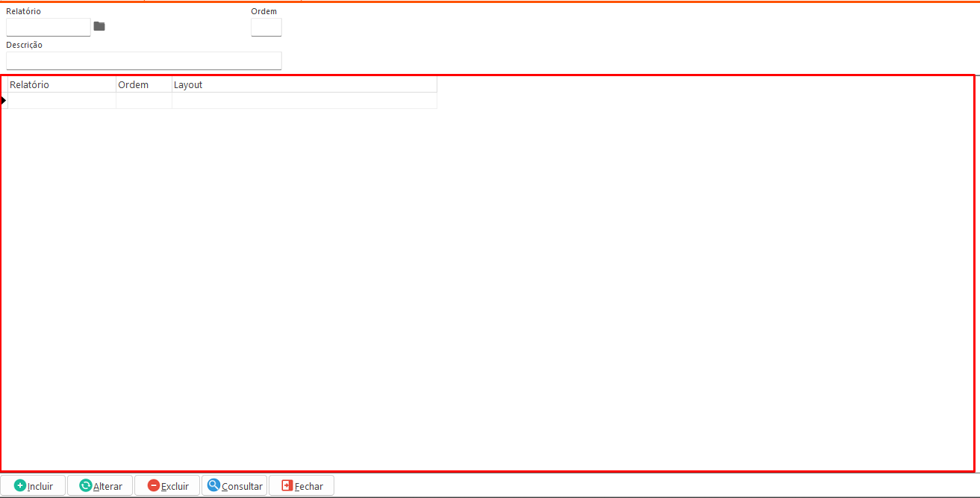Close the form with Fechar button
Screen dimensions: 980x498
point(302,485)
